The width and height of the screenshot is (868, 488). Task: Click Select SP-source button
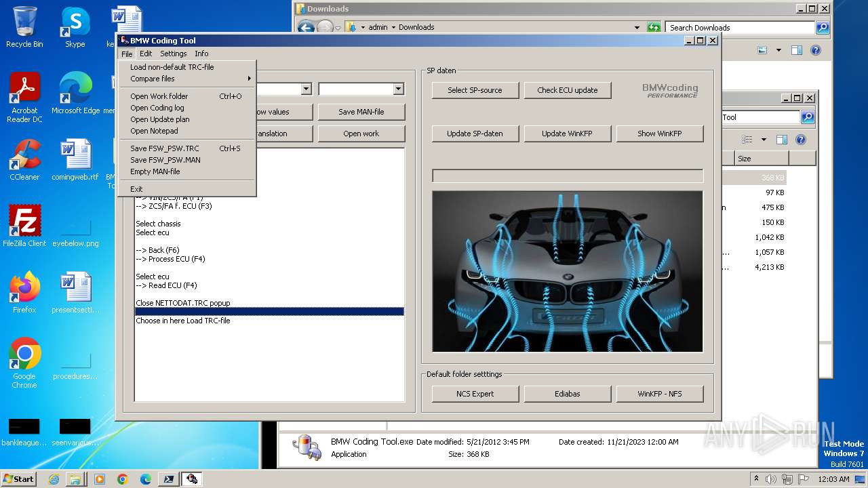[x=475, y=90]
